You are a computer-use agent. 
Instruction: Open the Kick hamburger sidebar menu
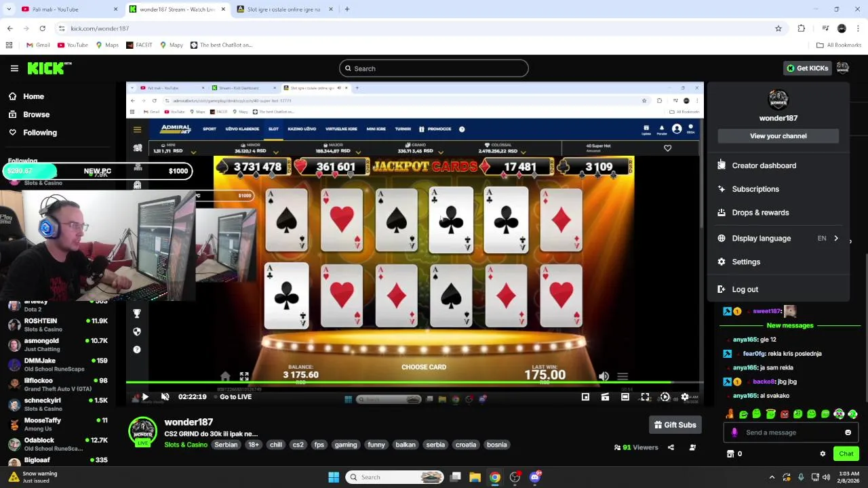14,68
